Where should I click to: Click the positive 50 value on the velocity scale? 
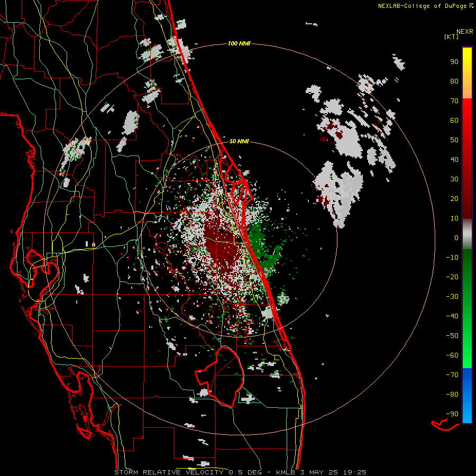[x=454, y=140]
